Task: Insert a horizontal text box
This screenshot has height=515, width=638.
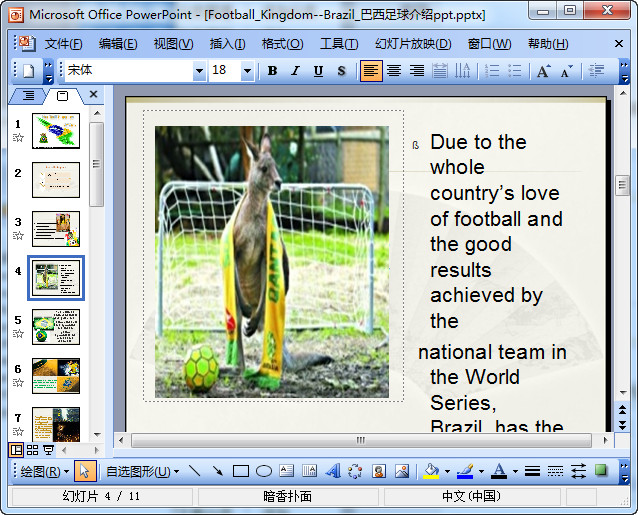Action: tap(286, 471)
